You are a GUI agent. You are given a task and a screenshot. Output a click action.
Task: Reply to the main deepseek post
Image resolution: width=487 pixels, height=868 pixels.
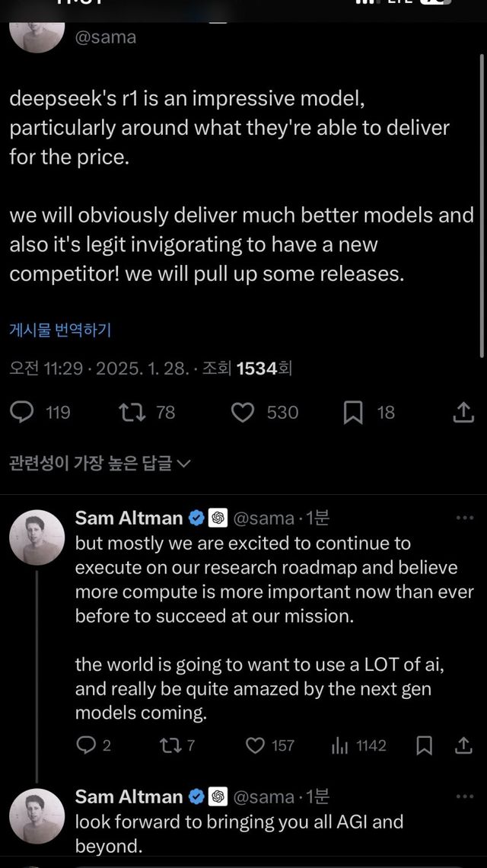(x=24, y=413)
